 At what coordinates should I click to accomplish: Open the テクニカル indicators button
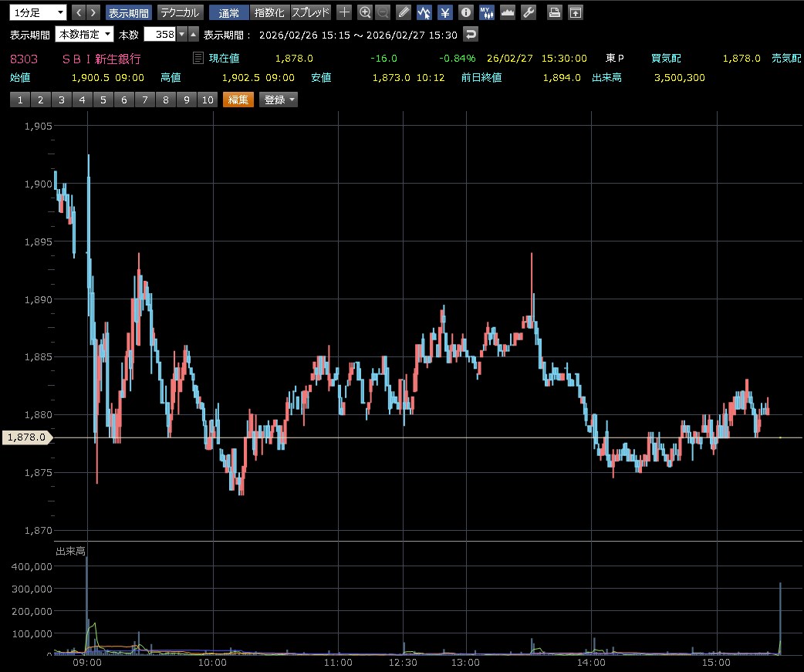(x=181, y=12)
